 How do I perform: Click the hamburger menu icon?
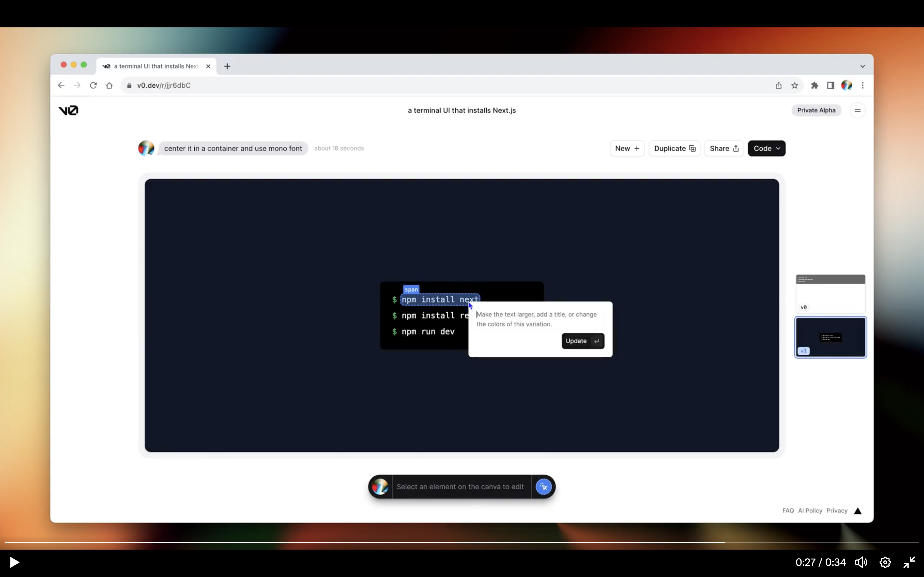858,110
